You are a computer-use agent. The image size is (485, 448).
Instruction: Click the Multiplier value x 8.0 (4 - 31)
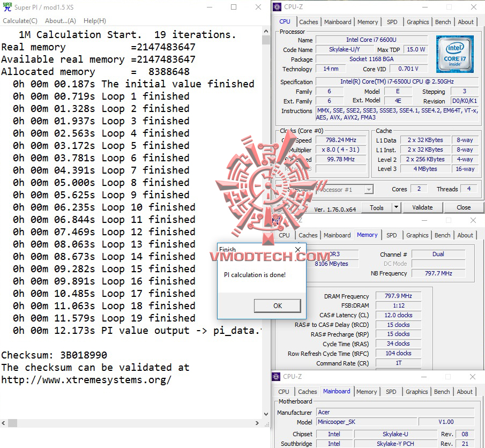(x=341, y=150)
